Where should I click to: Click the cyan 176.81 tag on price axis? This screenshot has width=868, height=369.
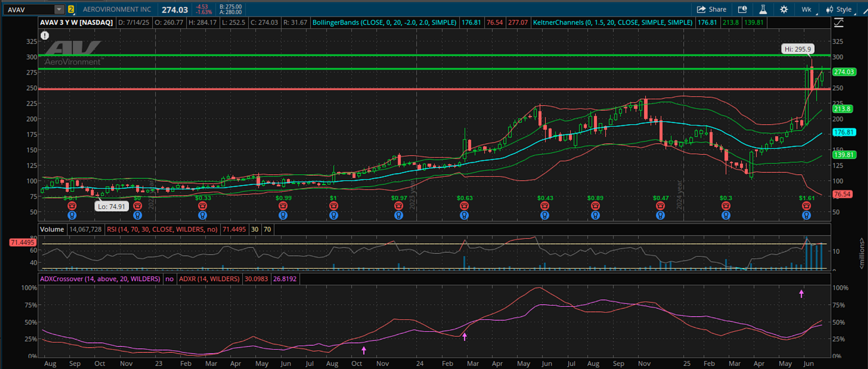tap(844, 132)
